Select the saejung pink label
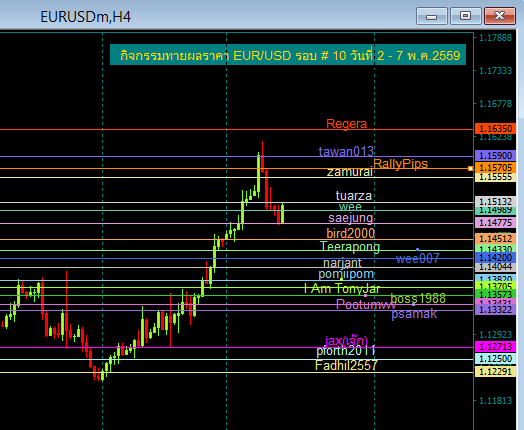Screen dimensions: 524x430 pos(351,218)
